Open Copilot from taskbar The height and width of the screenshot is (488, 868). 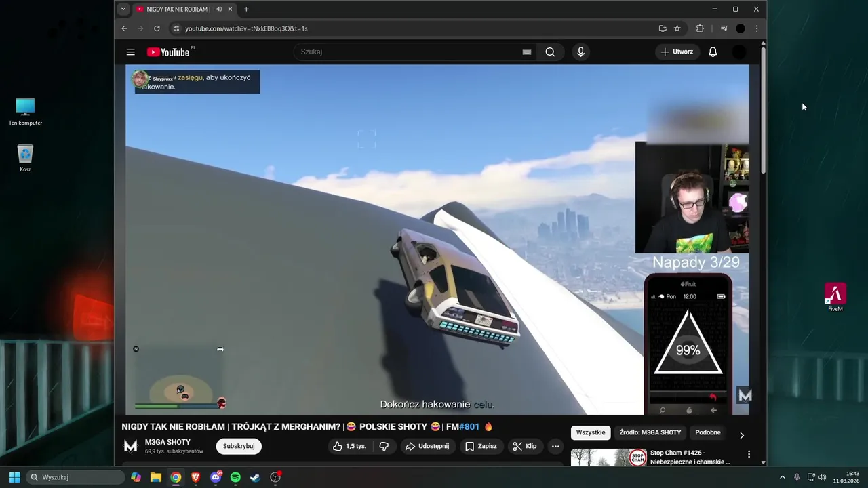136,477
